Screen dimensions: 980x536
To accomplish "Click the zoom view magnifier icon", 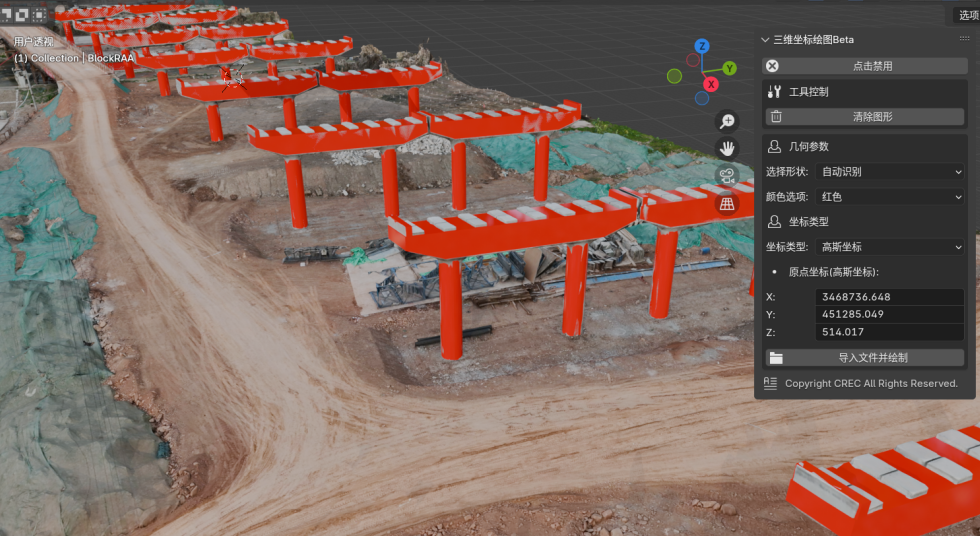I will coord(727,121).
